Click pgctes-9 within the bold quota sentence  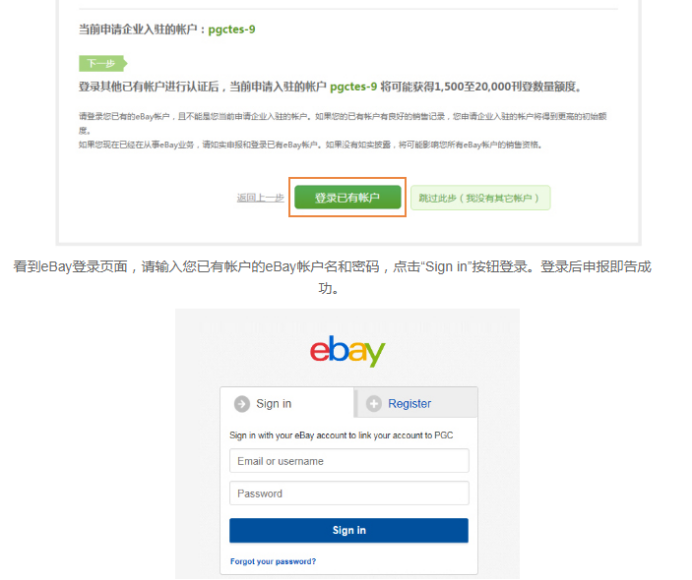pyautogui.click(x=354, y=87)
